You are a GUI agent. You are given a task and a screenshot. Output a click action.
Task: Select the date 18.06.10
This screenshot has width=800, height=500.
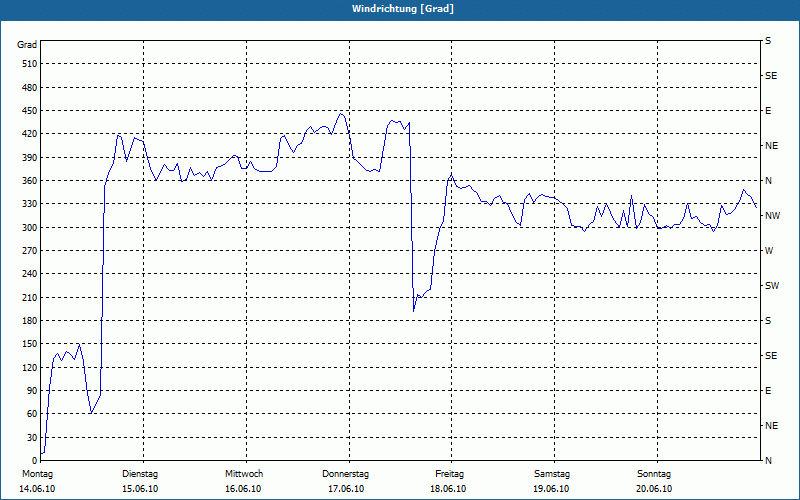click(448, 489)
